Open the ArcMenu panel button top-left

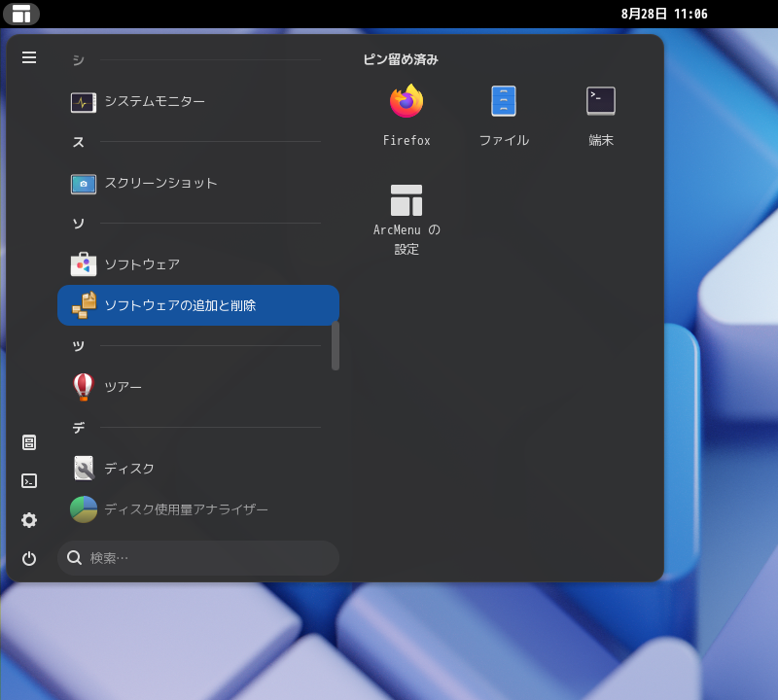click(21, 14)
